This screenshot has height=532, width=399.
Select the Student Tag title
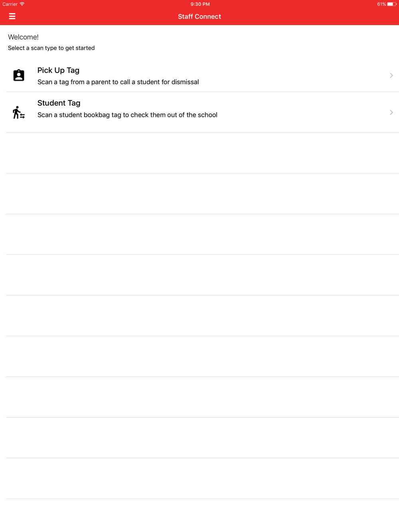59,103
